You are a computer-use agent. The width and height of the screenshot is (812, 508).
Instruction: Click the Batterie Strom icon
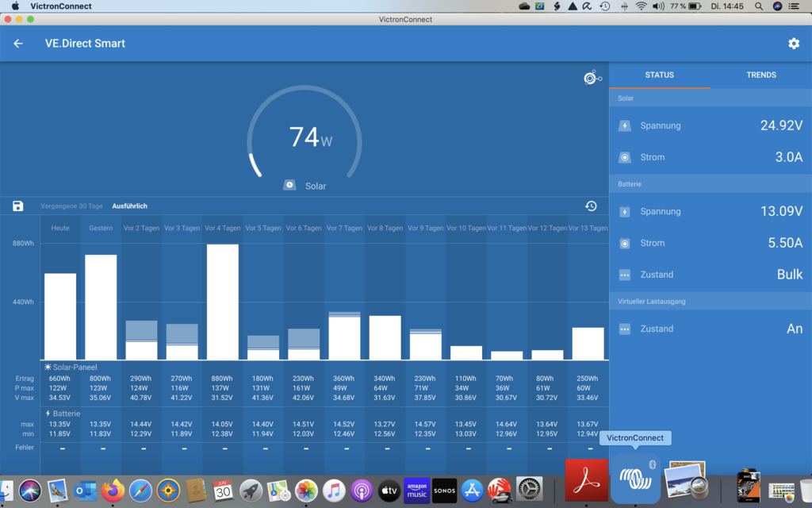[x=625, y=243]
